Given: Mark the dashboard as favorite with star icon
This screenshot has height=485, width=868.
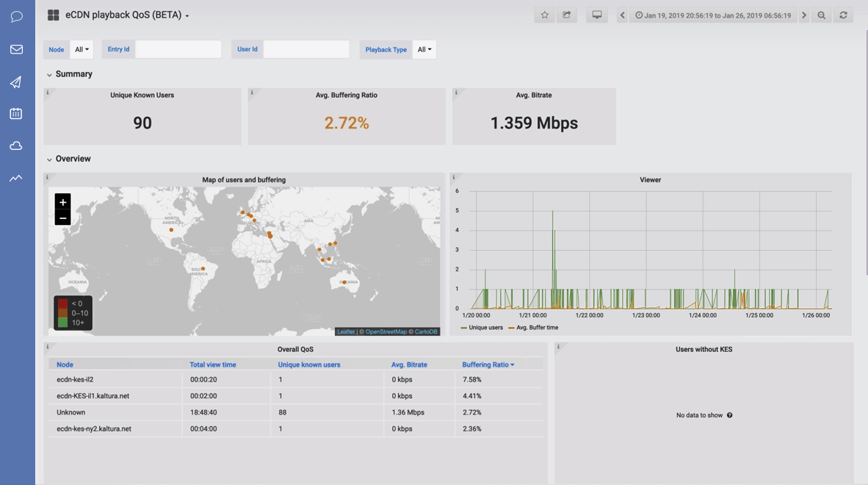Looking at the screenshot, I should tap(544, 14).
